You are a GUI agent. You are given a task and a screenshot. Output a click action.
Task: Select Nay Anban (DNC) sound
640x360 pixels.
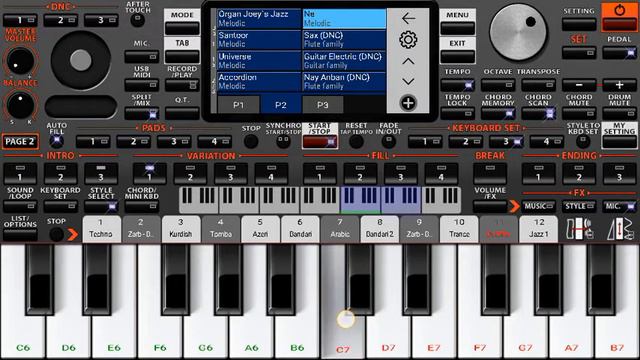344,82
